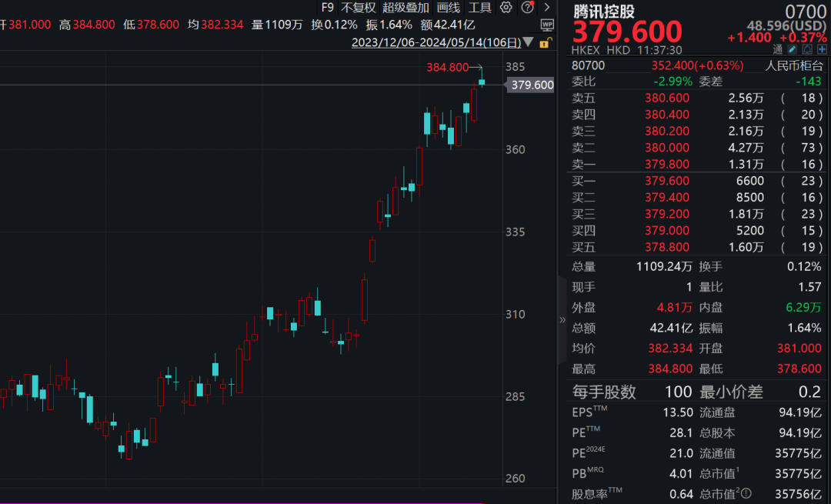Click the 内盘 value 6.29万
Viewport: 831px width, 504px height.
pyautogui.click(x=803, y=307)
